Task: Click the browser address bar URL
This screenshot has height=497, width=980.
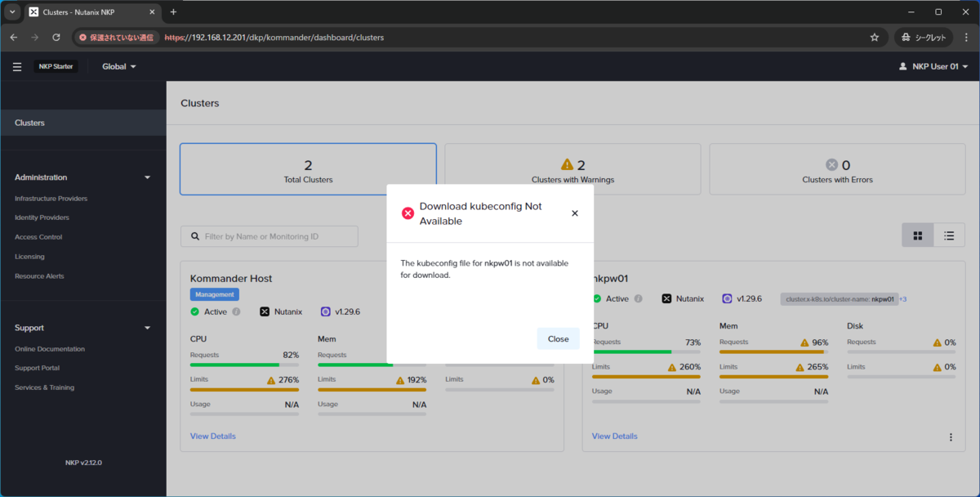Action: click(x=274, y=38)
